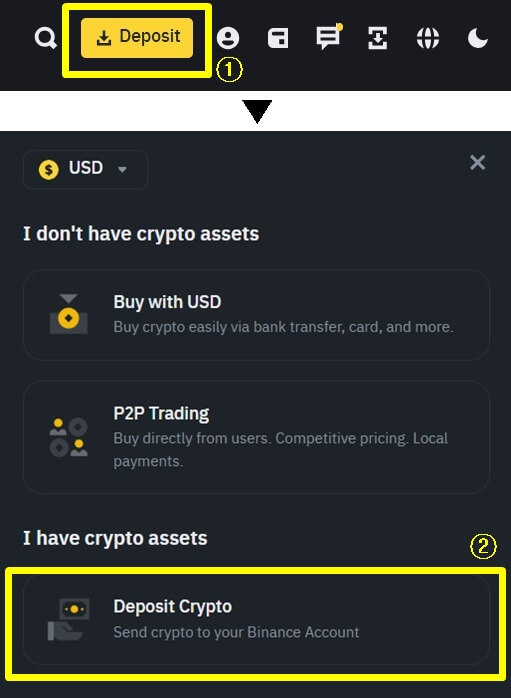
Task: Click the Buy crypto easily via bank transfer description
Action: [283, 327]
